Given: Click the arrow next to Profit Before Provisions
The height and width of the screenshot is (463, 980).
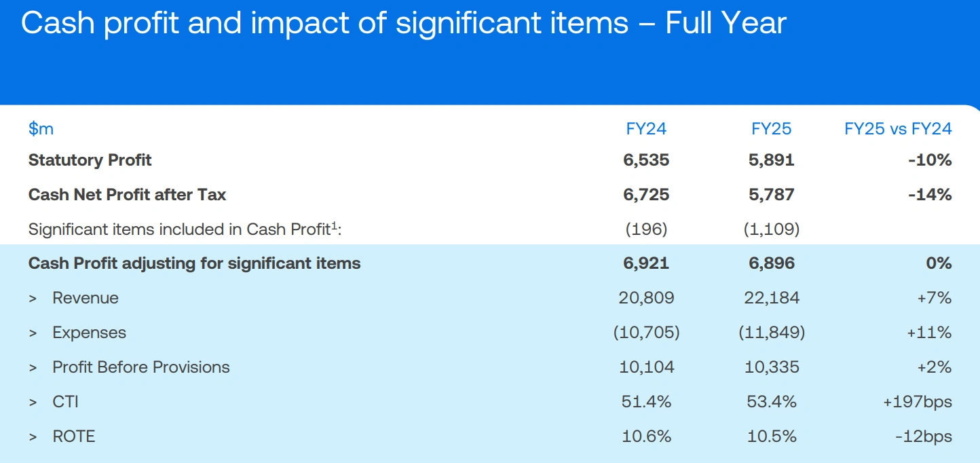Looking at the screenshot, I should [x=33, y=368].
